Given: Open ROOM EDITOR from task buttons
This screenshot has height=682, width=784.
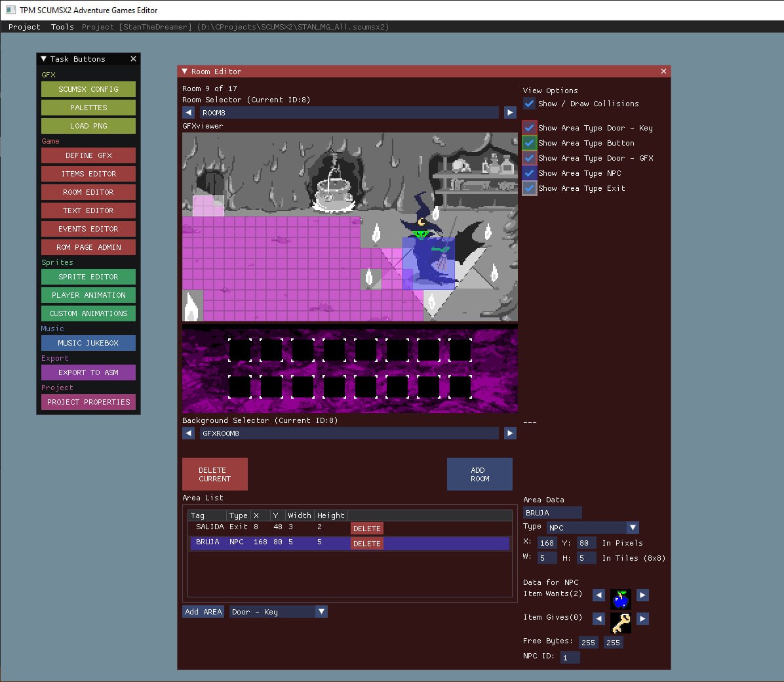Looking at the screenshot, I should pyautogui.click(x=88, y=192).
